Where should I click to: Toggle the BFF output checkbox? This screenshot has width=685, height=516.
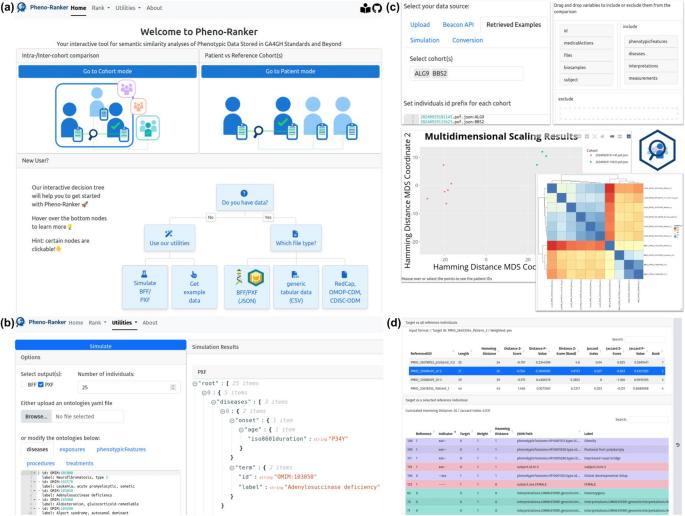24,384
